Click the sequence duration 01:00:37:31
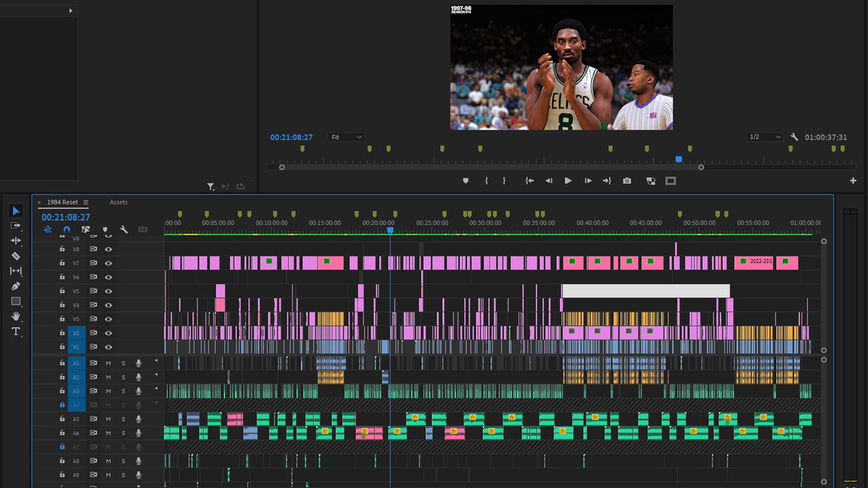The image size is (868, 488). pyautogui.click(x=826, y=137)
